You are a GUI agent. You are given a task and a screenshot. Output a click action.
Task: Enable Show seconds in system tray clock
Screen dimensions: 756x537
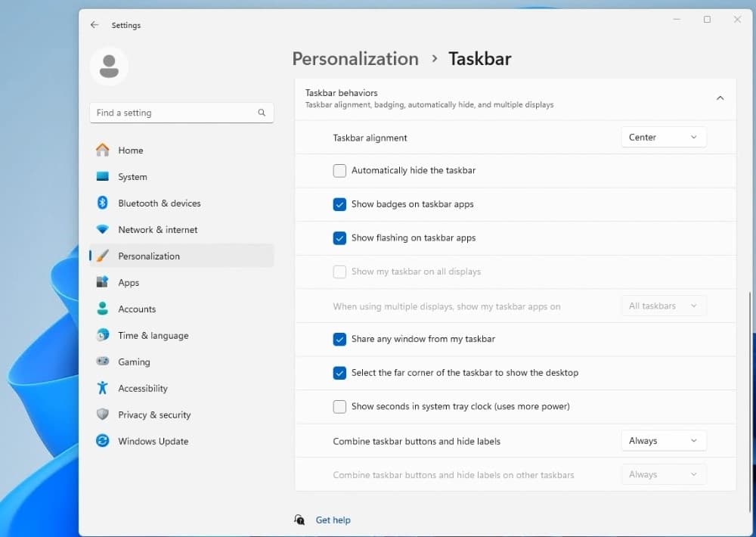pyautogui.click(x=339, y=407)
